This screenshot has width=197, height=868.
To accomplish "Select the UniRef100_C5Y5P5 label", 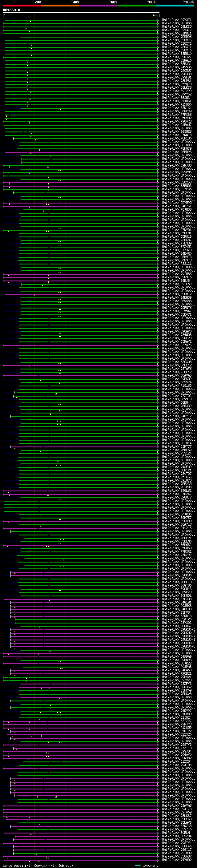I will pyautogui.click(x=177, y=203).
